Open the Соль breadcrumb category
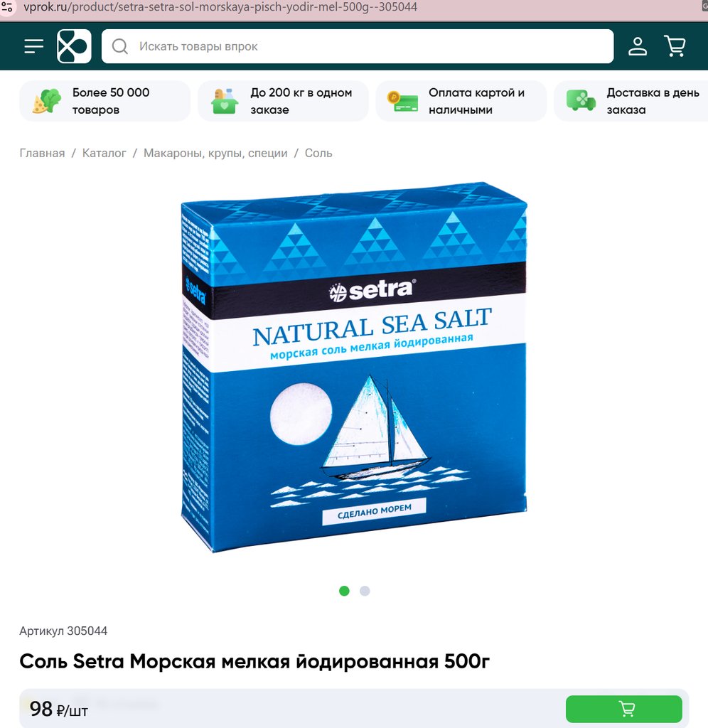 click(x=318, y=154)
